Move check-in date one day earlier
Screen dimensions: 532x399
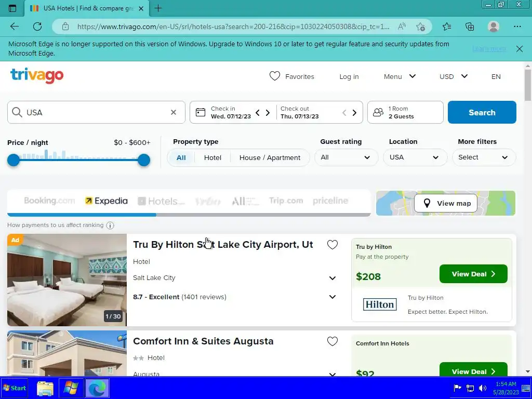pos(258,112)
